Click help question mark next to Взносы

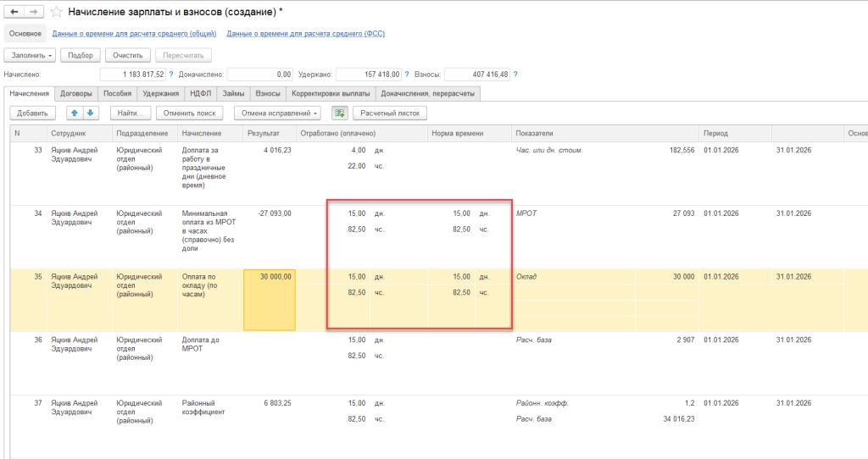515,75
